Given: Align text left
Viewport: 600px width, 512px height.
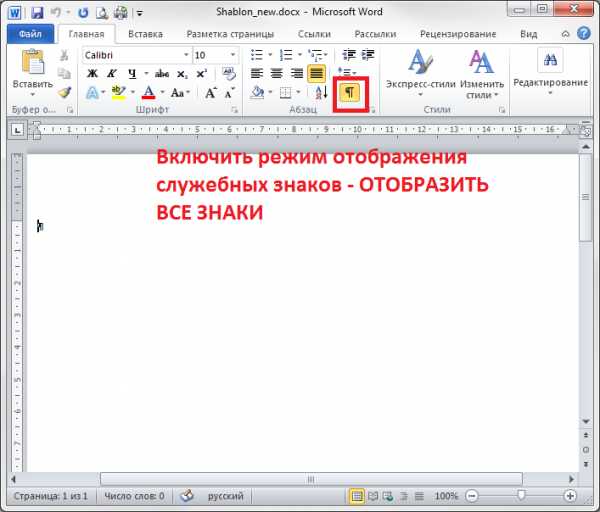Looking at the screenshot, I should (257, 73).
